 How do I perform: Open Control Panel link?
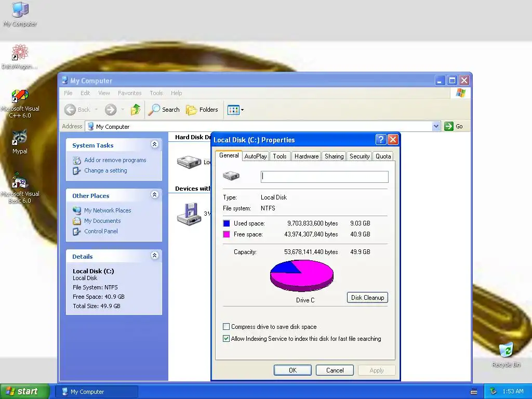(x=101, y=231)
